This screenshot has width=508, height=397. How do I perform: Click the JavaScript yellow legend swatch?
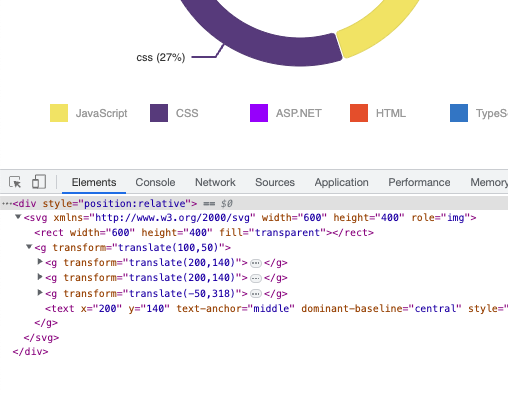[x=59, y=113]
